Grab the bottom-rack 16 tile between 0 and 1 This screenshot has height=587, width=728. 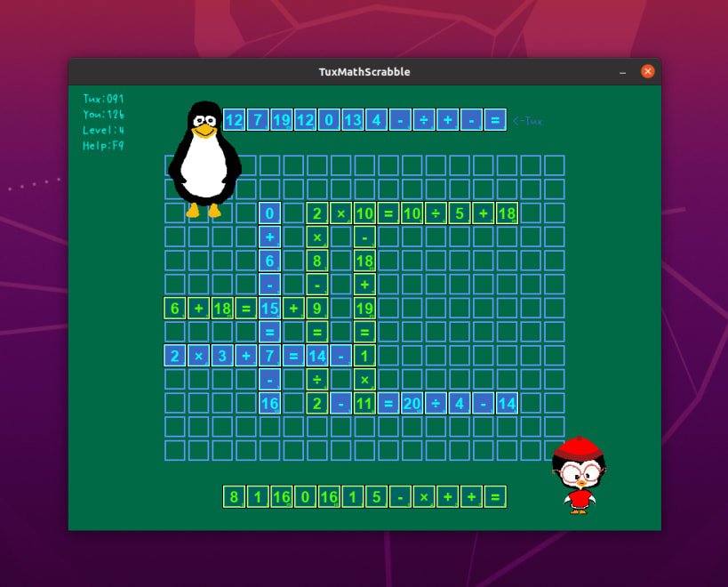pos(329,497)
